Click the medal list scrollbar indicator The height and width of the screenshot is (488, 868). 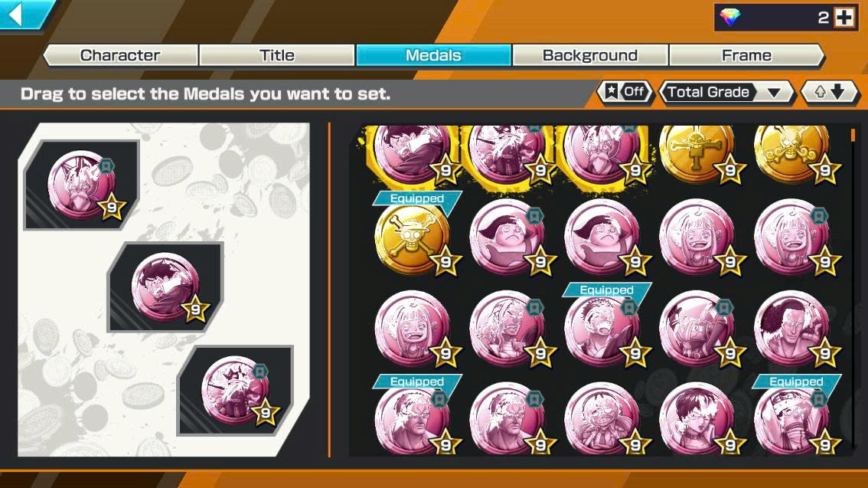click(853, 135)
